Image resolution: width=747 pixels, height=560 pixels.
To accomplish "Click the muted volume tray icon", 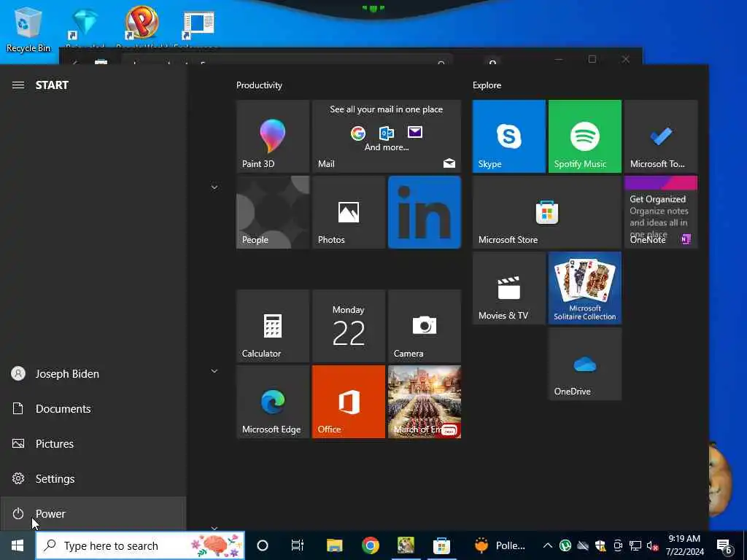I will pyautogui.click(x=652, y=545).
